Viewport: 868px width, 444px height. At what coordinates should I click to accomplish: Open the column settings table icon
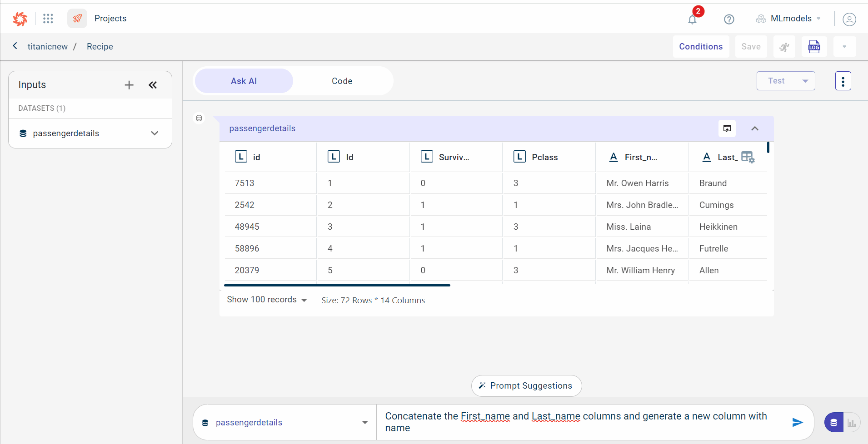[x=748, y=157]
